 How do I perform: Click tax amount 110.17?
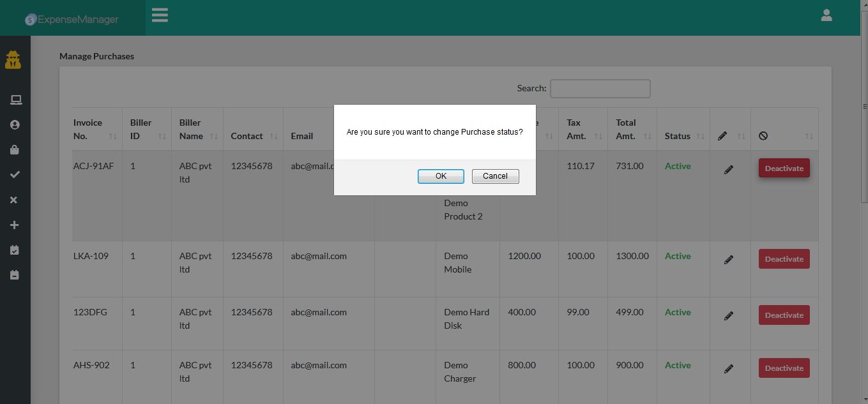[581, 166]
